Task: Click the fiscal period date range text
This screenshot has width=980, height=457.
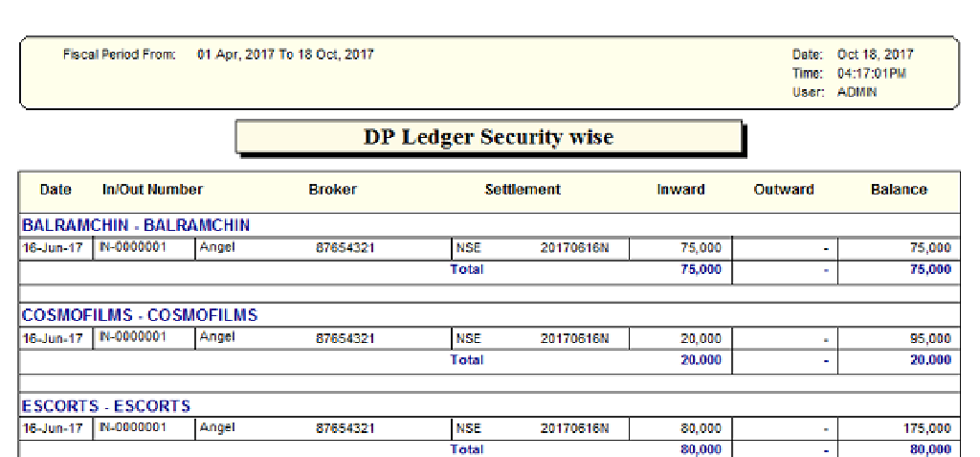Action: click(x=285, y=55)
